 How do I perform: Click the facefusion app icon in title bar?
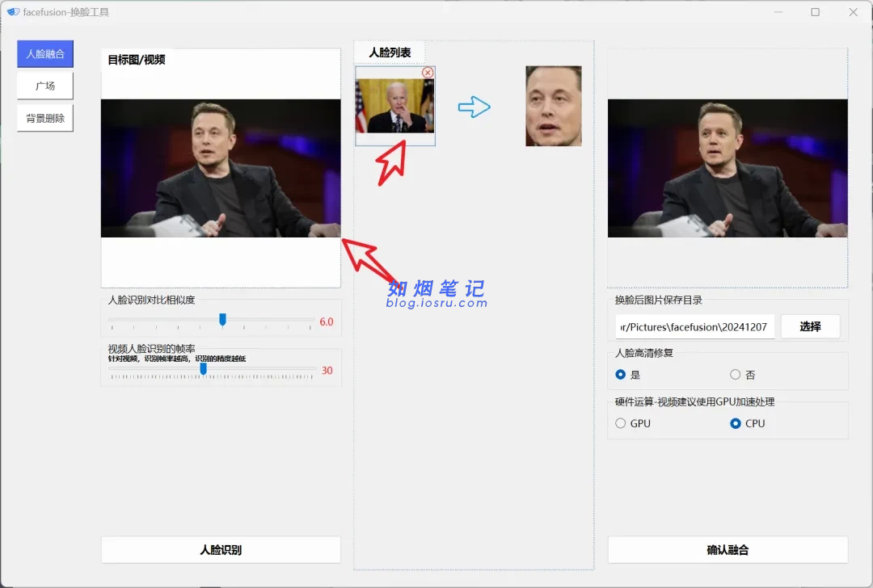pos(13,12)
